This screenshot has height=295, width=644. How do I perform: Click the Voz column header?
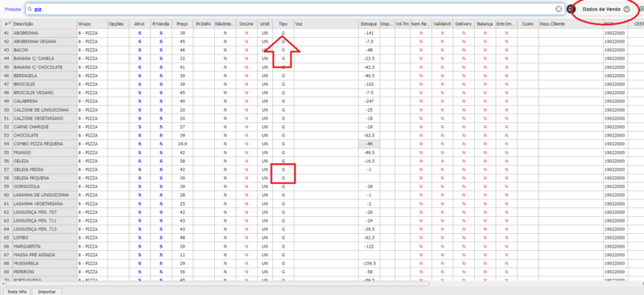point(326,24)
